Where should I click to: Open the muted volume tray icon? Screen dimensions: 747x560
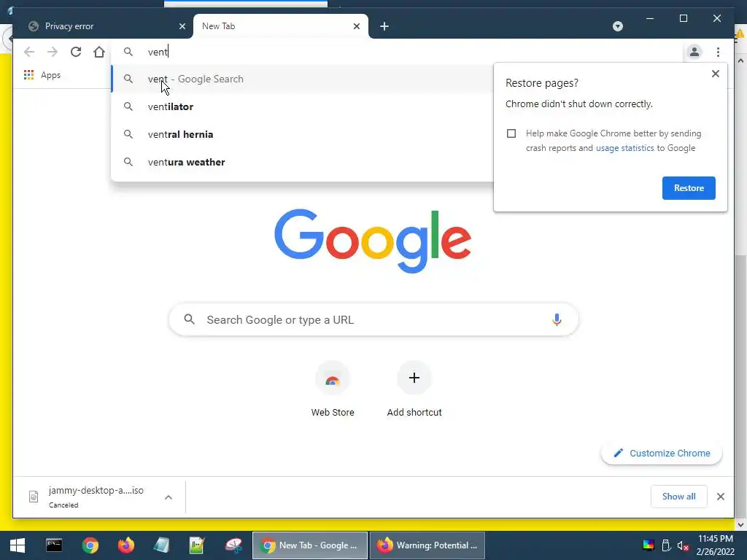point(683,545)
